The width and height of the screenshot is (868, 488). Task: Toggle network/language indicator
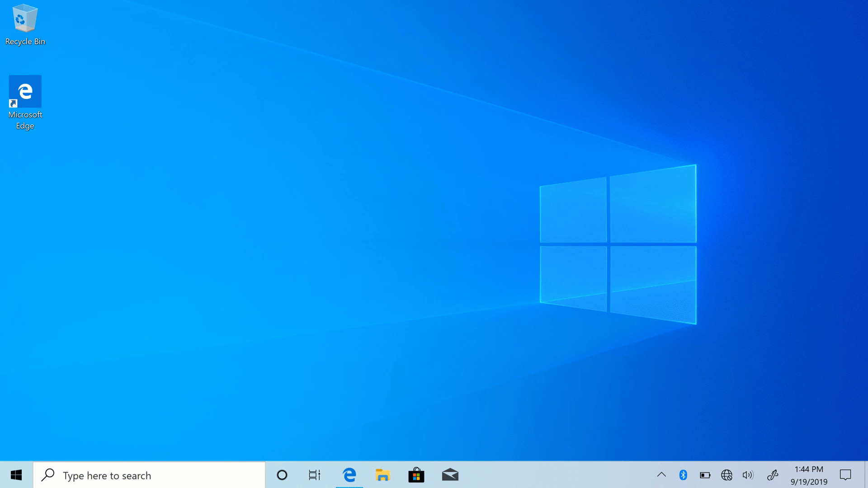[x=726, y=474]
